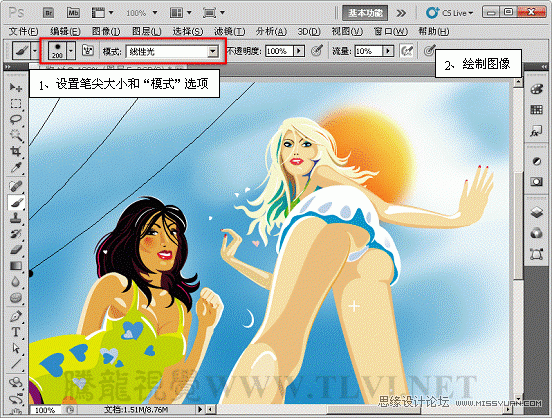552x418 pixels.
Task: Select the History Brush tool
Action: tap(16, 234)
